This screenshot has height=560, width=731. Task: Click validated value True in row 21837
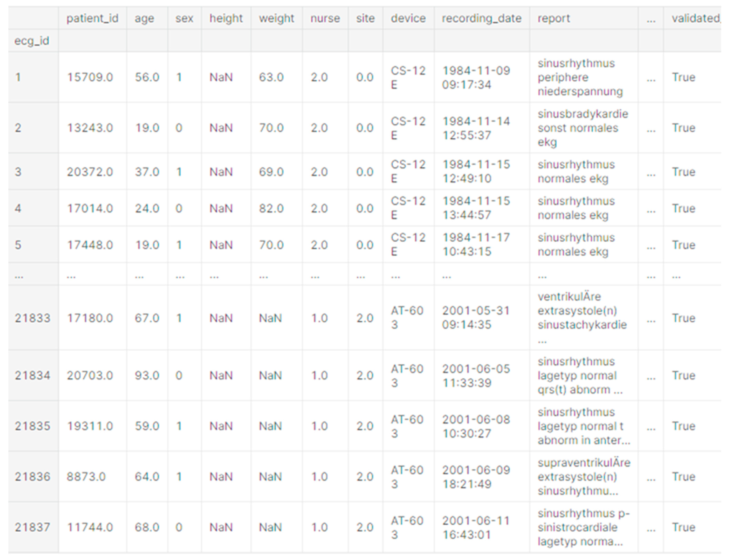pos(684,527)
